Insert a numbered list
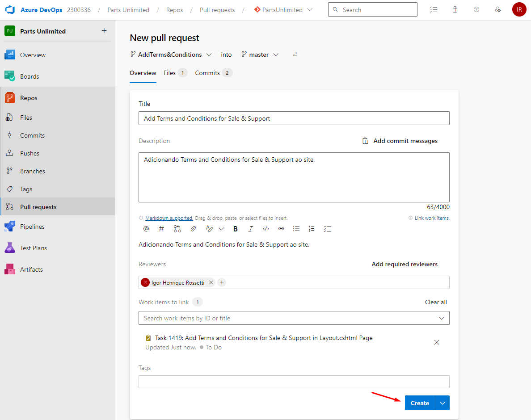The image size is (531, 420). 312,229
